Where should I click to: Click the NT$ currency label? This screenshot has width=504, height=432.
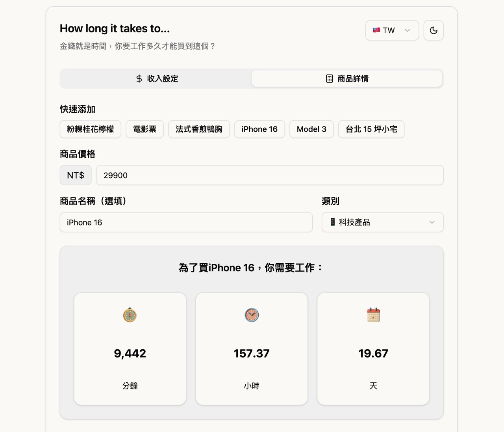[x=76, y=175]
